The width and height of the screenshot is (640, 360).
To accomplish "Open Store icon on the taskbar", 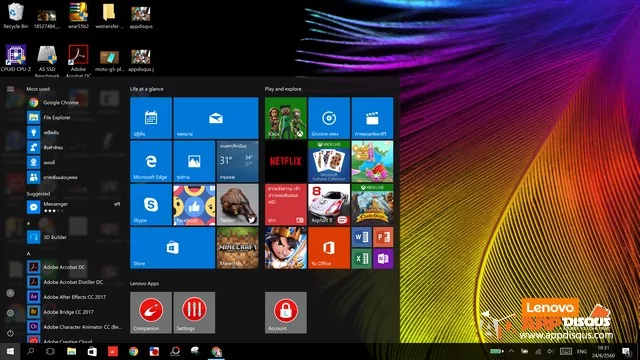I will 92,351.
